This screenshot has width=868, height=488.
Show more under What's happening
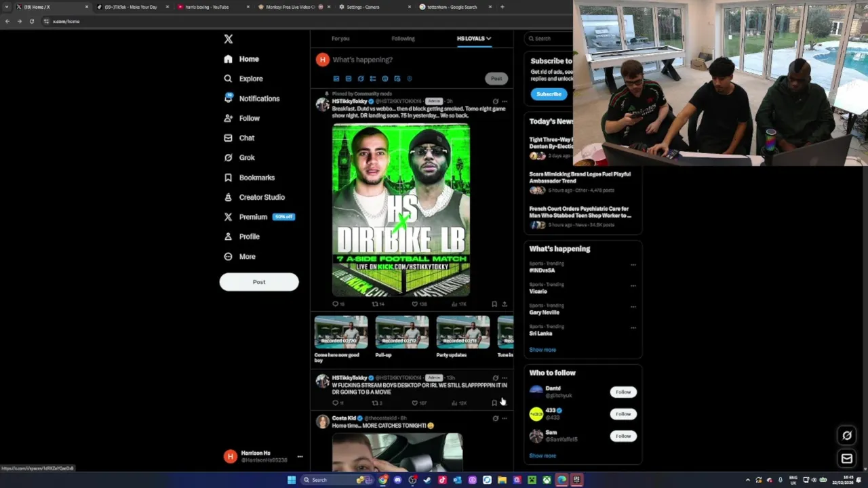(x=542, y=350)
